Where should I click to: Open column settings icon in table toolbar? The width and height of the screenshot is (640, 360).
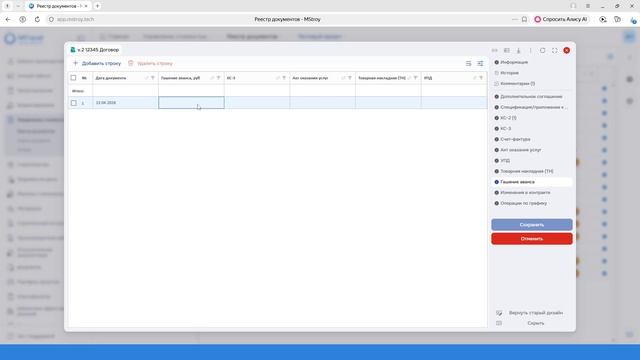(480, 63)
